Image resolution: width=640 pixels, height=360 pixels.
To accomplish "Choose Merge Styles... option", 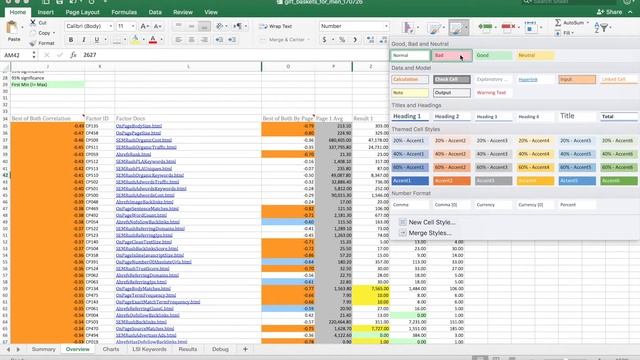I will pyautogui.click(x=425, y=233).
